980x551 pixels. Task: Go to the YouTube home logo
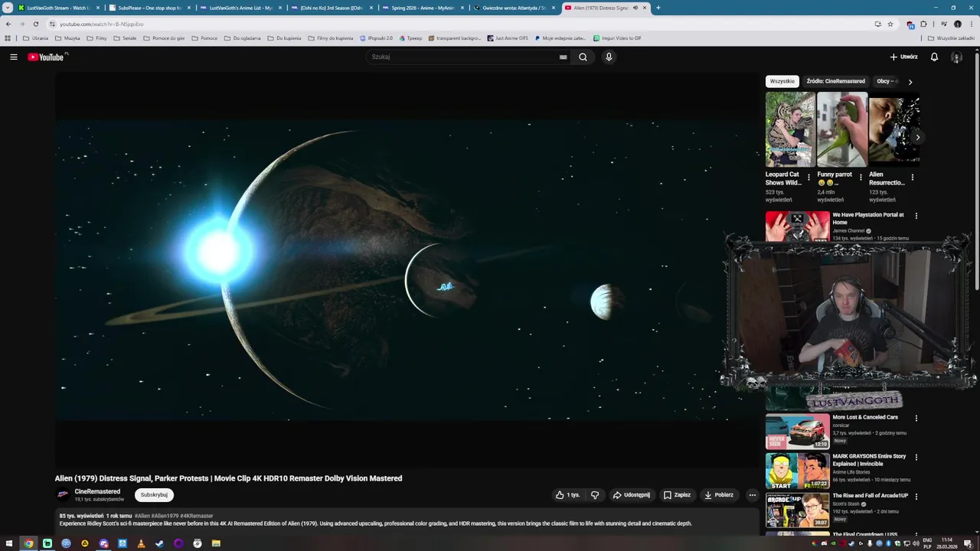[47, 57]
